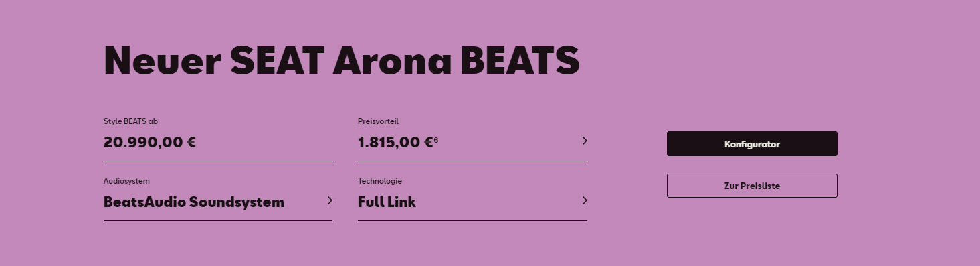
Task: Click the Technologie label
Action: coord(380,181)
